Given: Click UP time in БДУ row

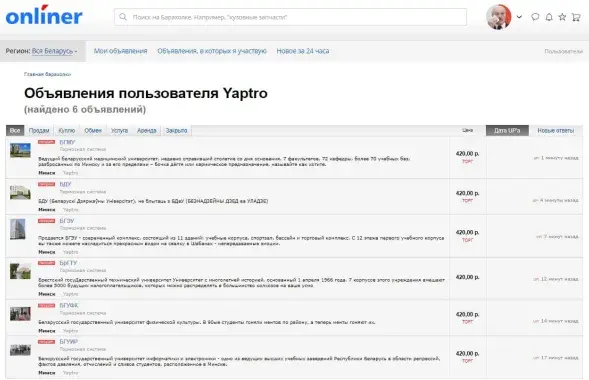Looking at the screenshot, I should pyautogui.click(x=555, y=200).
